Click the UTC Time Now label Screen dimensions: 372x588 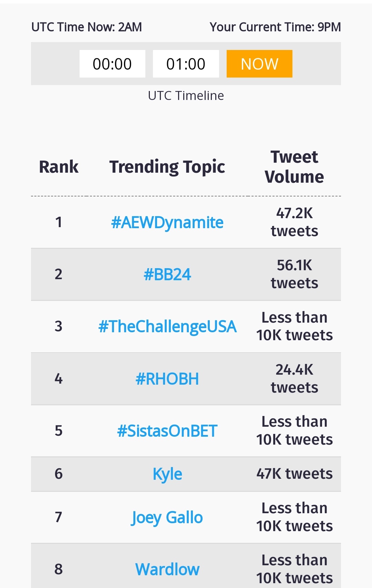pos(87,27)
